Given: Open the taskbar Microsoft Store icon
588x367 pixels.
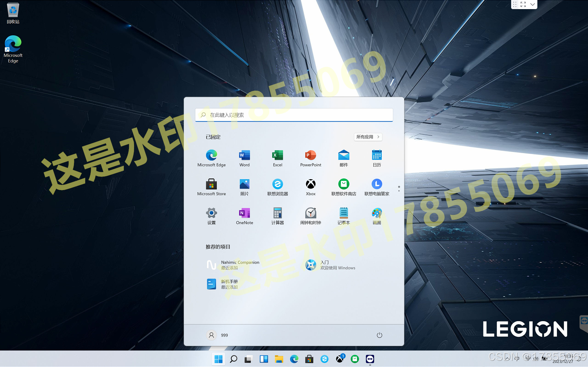Looking at the screenshot, I should [x=309, y=359].
